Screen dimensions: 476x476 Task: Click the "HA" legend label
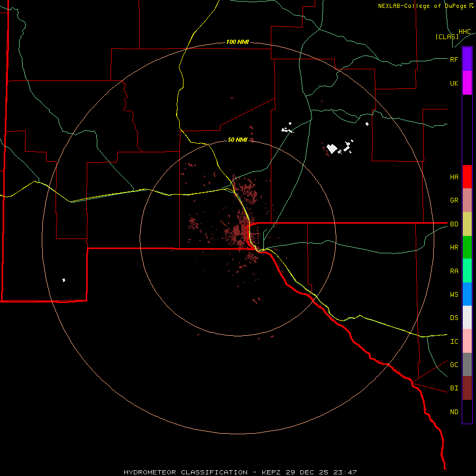[454, 177]
